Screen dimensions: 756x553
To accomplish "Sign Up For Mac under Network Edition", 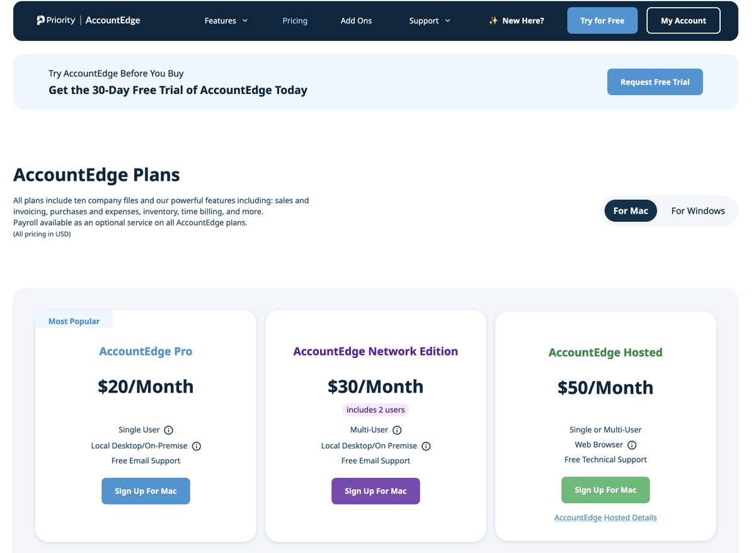I will click(375, 491).
